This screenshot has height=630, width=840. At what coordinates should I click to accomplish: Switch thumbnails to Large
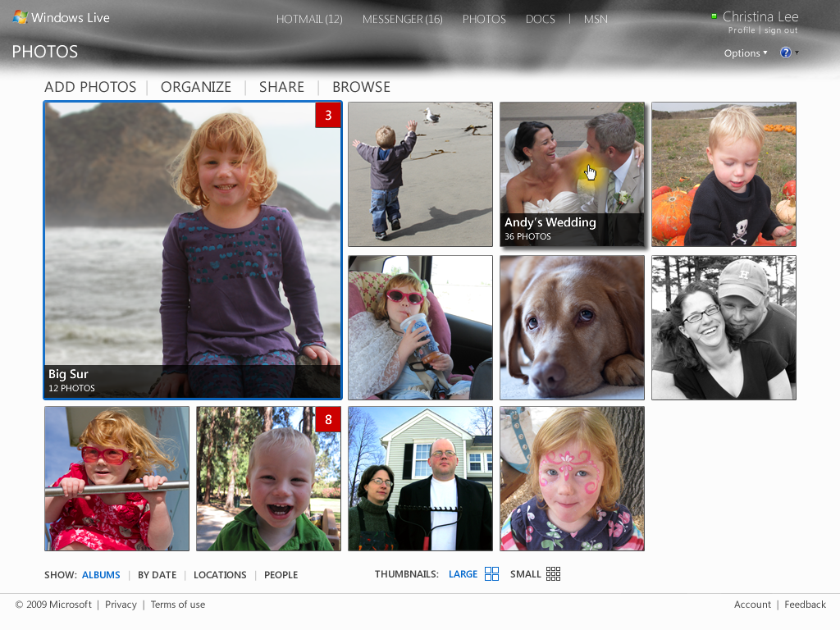pyautogui.click(x=463, y=574)
